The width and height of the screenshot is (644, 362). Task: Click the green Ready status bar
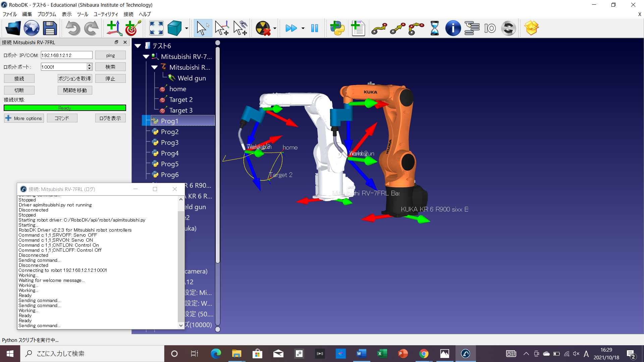point(65,108)
